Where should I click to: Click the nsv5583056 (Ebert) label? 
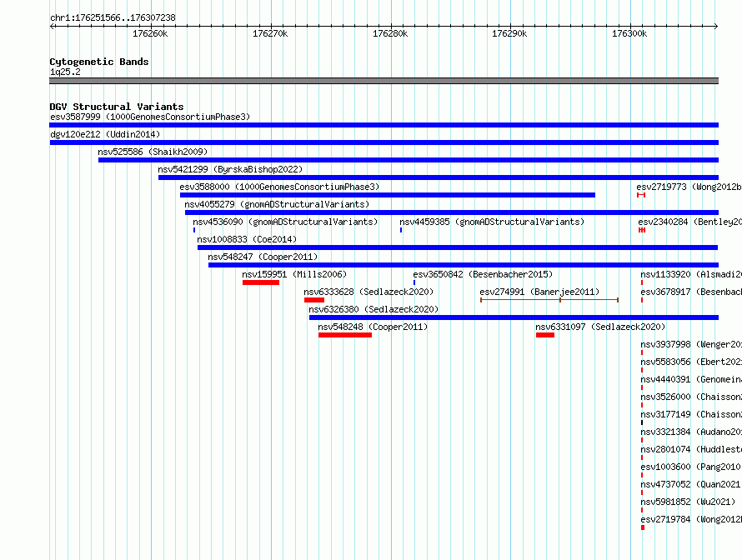click(x=691, y=362)
